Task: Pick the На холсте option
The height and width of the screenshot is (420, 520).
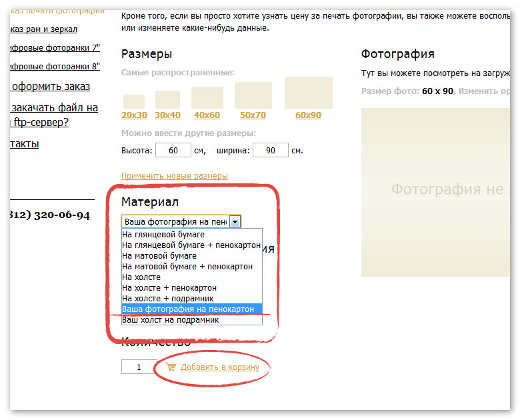Action: point(192,277)
